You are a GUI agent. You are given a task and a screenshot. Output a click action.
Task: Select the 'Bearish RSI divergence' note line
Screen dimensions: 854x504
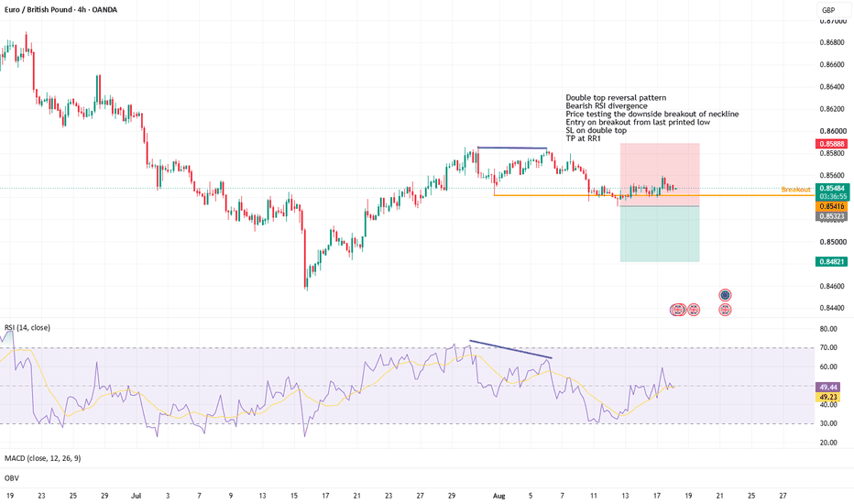click(x=607, y=105)
